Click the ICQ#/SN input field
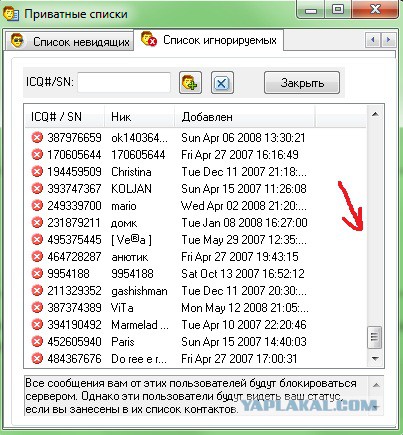The width and height of the screenshot is (403, 435). click(124, 82)
